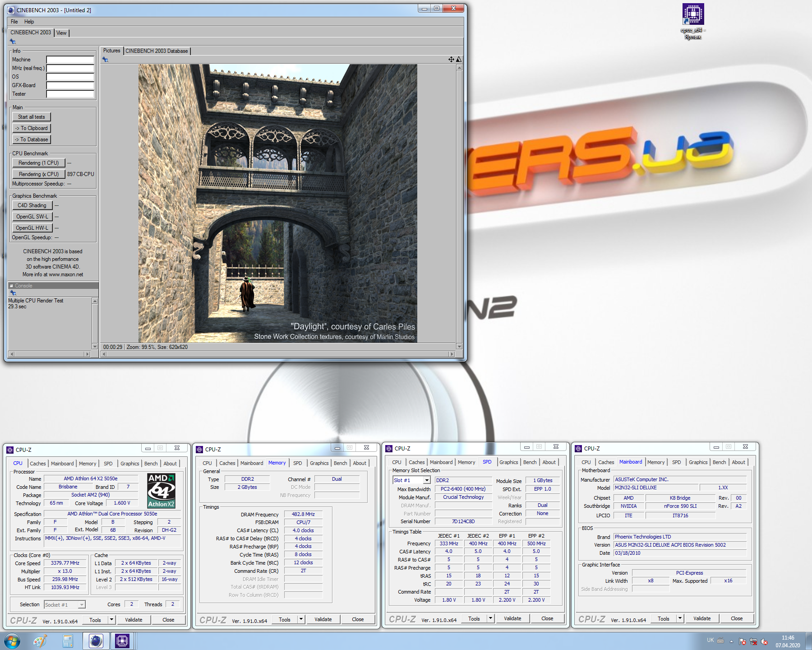This screenshot has height=650, width=812.
Task: Open the Tools dropdown arrow in the SPD tab CPU-Z window
Action: 490,618
